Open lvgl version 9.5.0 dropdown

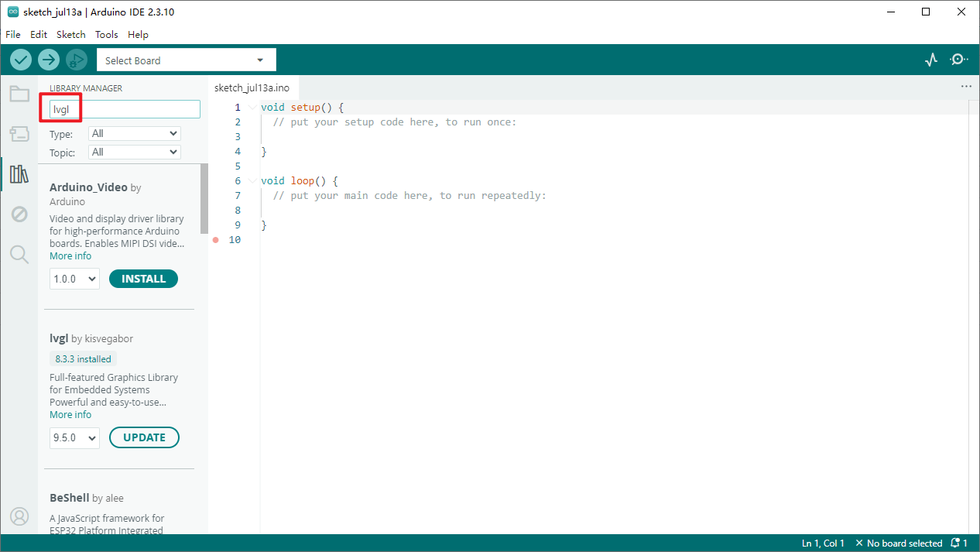(74, 437)
